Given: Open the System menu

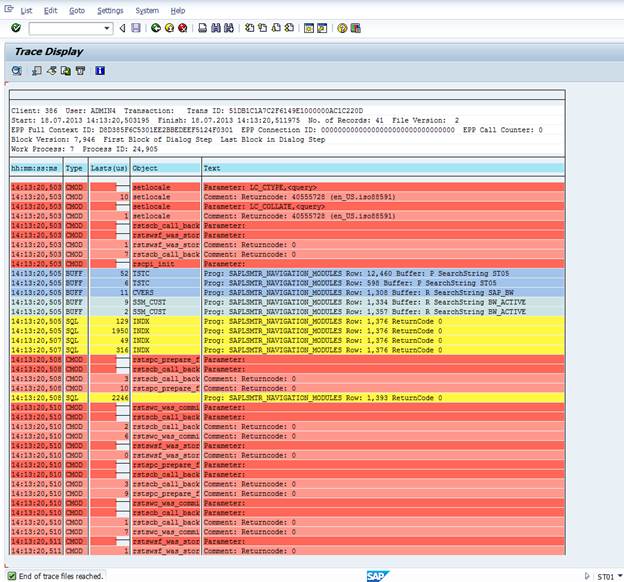Looking at the screenshot, I should (147, 11).
